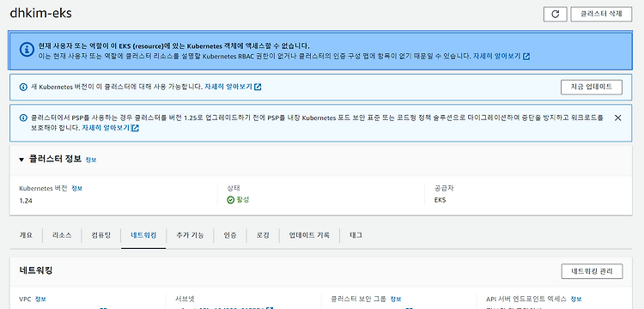Click the 지금 업데이트 button
The height and width of the screenshot is (309, 644).
pyautogui.click(x=592, y=87)
